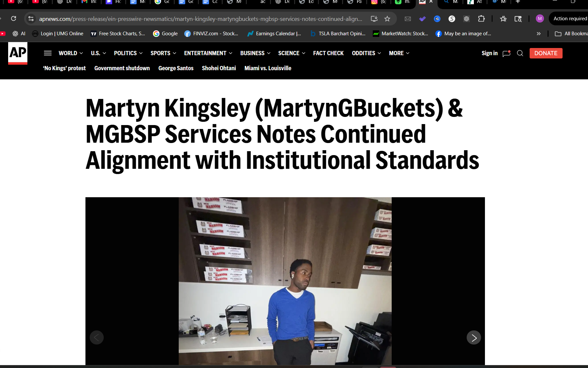Screen dimensions: 588x368
Task: Bookmark this page with the star icon
Action: pyautogui.click(x=387, y=19)
